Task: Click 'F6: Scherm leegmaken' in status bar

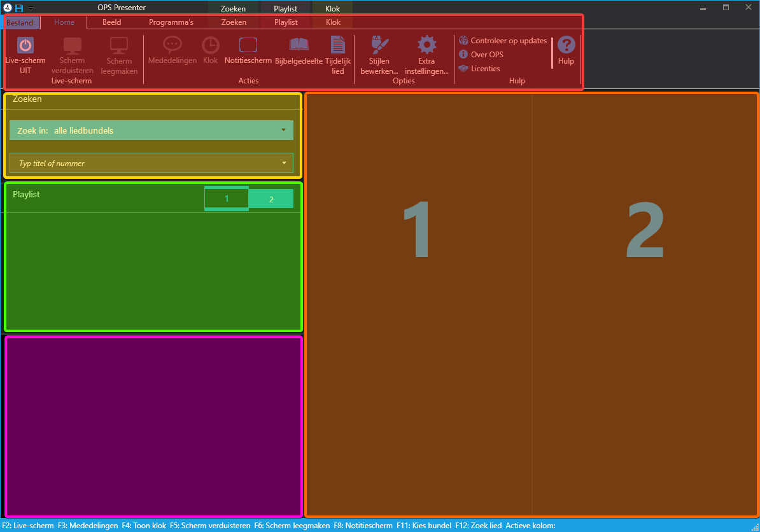Action: [292, 526]
